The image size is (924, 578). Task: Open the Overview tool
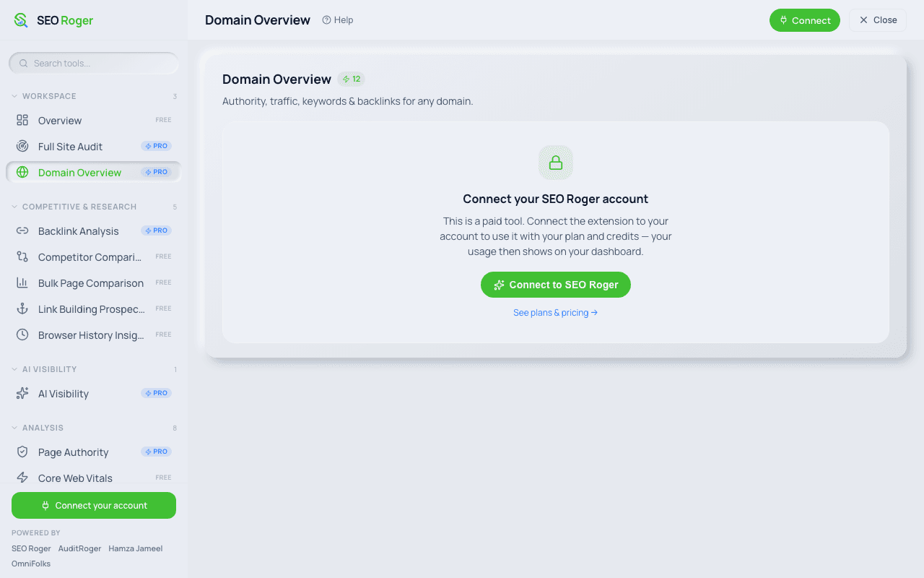tap(94, 120)
